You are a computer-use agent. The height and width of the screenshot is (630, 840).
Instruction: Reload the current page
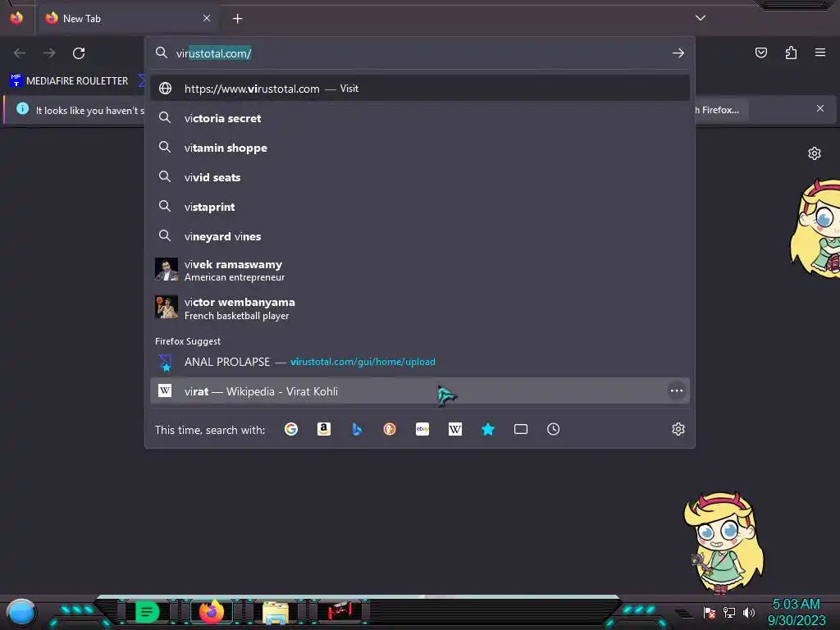79,53
